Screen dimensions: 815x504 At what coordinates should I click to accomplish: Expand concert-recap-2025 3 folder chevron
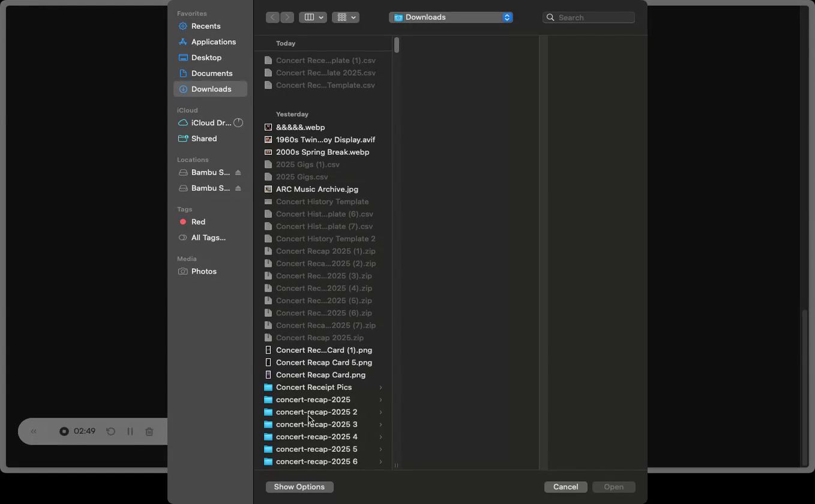(380, 425)
